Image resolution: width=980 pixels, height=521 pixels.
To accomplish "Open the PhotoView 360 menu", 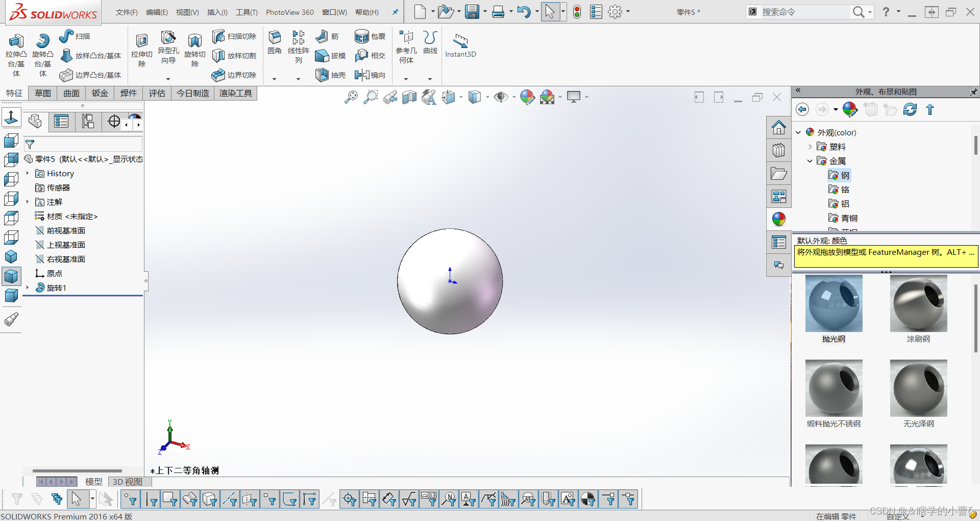I will 290,12.
